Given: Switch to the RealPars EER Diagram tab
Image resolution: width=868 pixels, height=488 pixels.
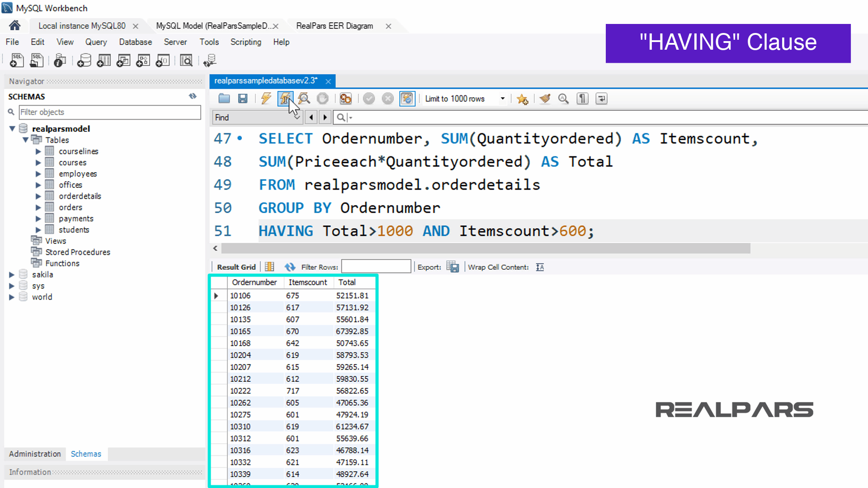Looking at the screenshot, I should click(x=335, y=26).
